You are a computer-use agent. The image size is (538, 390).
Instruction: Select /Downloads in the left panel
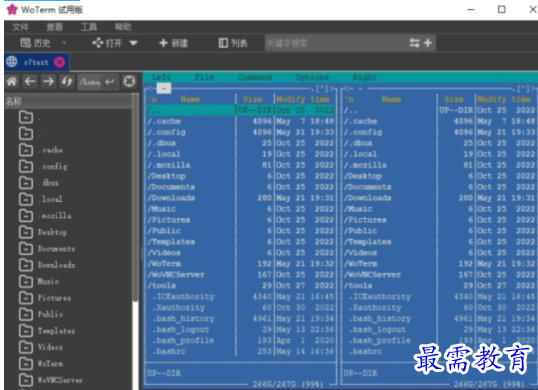tap(241, 198)
